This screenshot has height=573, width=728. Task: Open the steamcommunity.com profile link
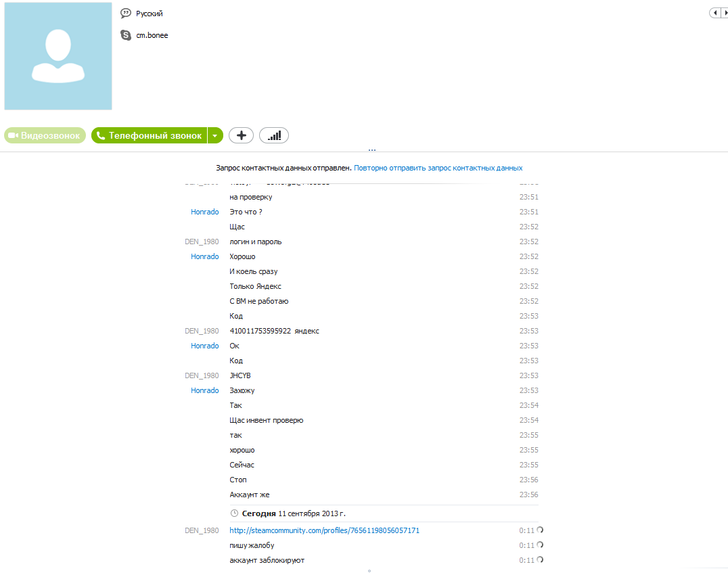pos(324,530)
